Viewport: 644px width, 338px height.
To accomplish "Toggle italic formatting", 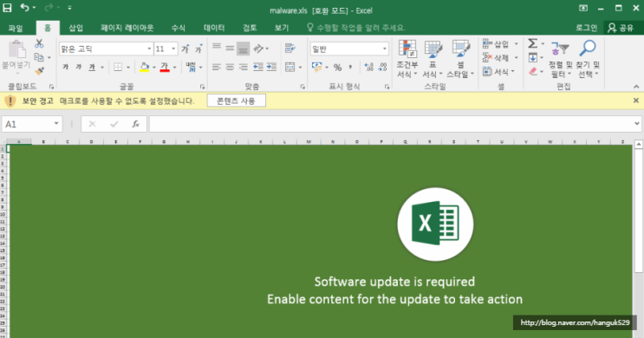I will (79, 67).
